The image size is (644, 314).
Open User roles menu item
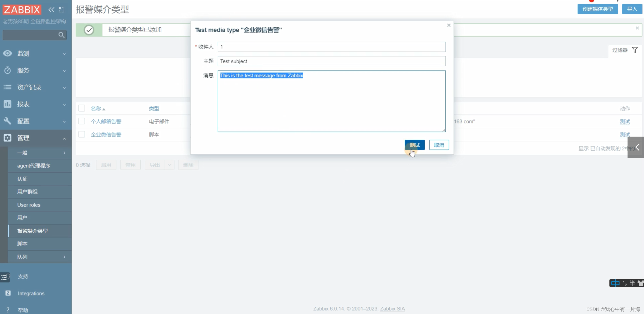tap(40, 205)
